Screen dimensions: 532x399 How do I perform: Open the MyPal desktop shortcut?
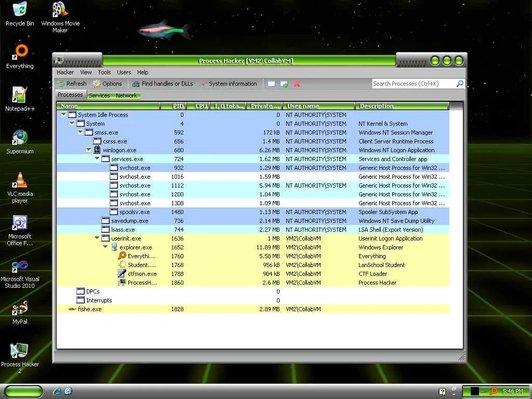[x=20, y=312]
